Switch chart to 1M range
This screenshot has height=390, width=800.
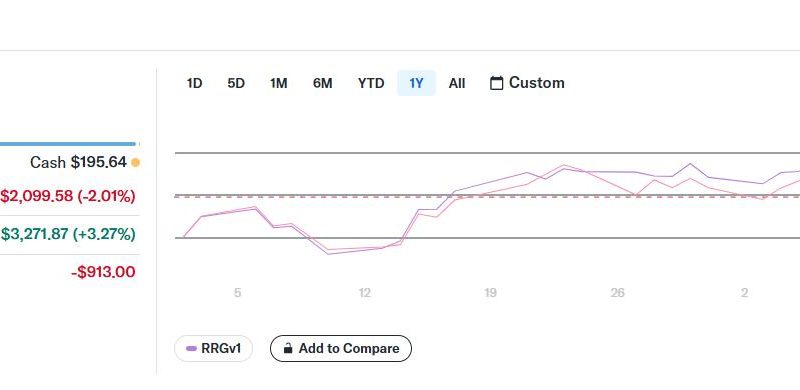tap(279, 83)
